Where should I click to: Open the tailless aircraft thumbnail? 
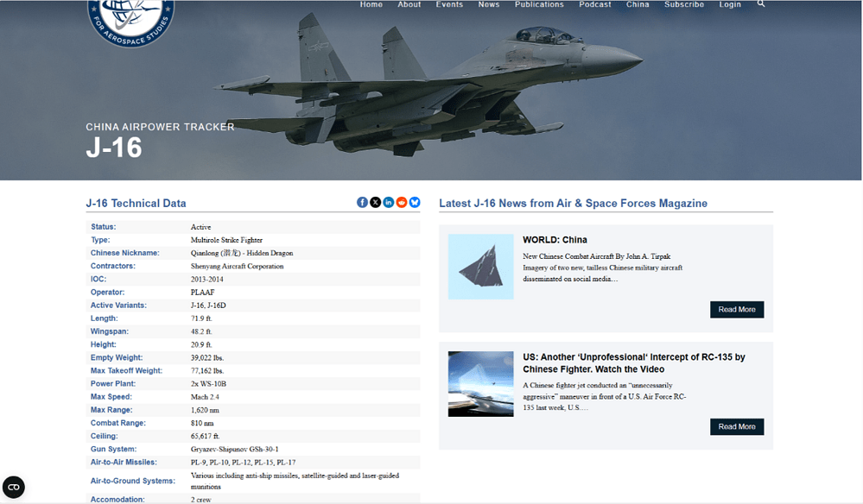(480, 267)
